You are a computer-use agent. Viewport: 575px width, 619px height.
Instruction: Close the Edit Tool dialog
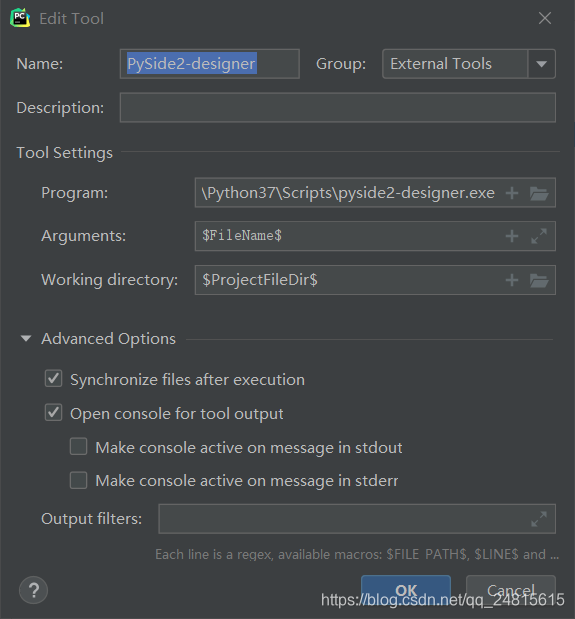pyautogui.click(x=545, y=18)
